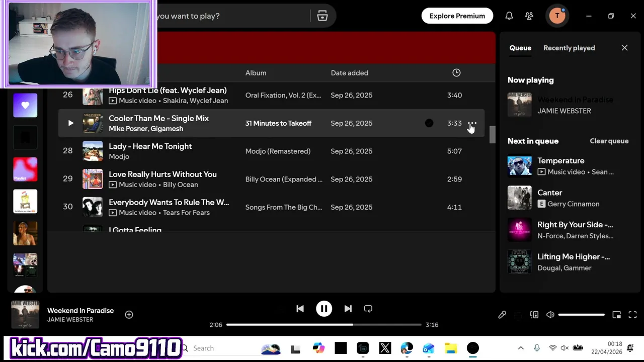Viewport: 644px width, 362px height.
Task: Open the Billy Ocean artist link
Action: tap(181, 185)
